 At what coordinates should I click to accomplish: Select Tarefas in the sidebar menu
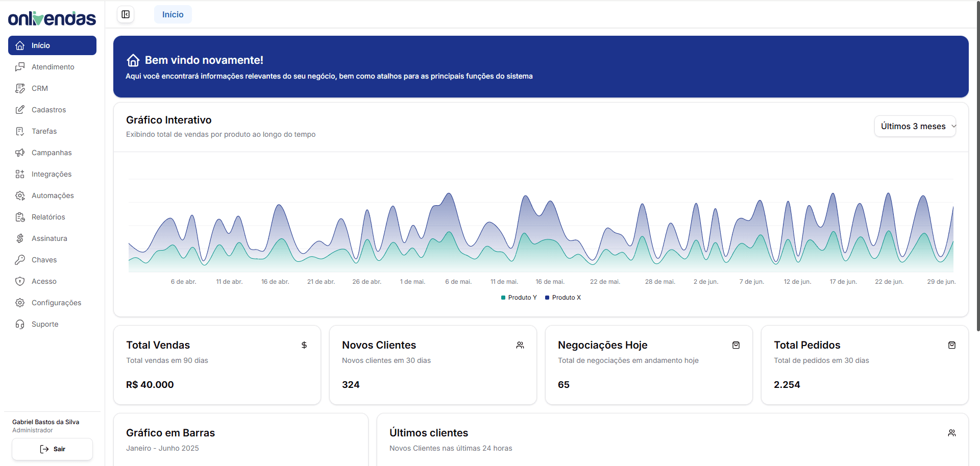44,131
